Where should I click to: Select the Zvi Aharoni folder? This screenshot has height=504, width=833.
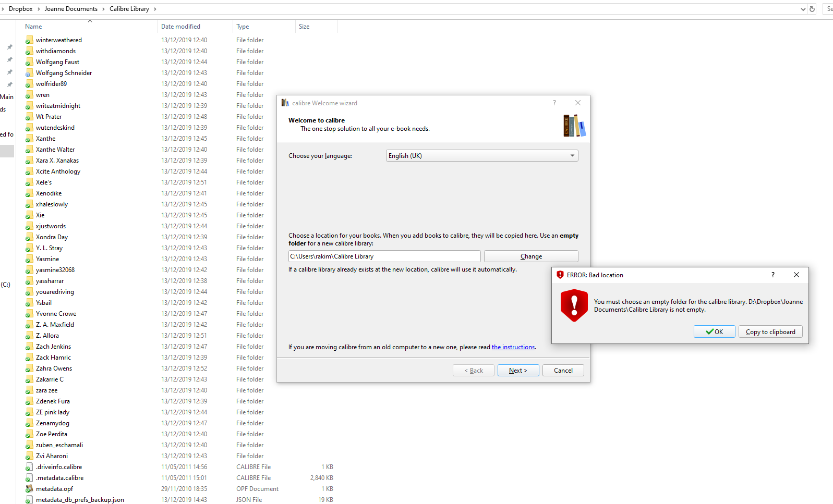pos(52,456)
